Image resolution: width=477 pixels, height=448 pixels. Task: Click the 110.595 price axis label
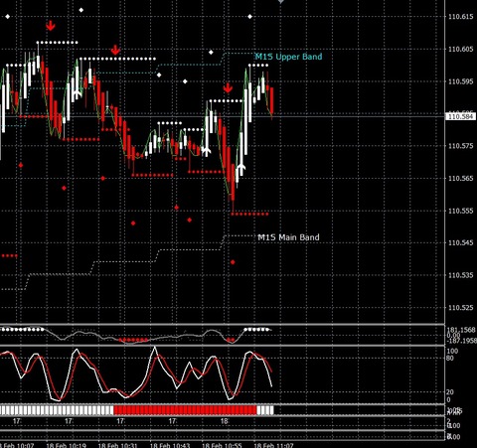point(461,81)
